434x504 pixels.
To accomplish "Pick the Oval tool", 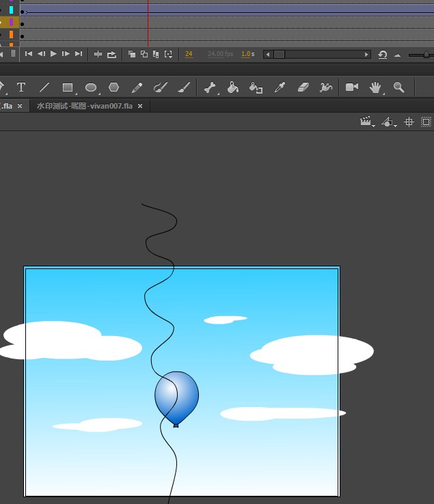I will point(90,87).
